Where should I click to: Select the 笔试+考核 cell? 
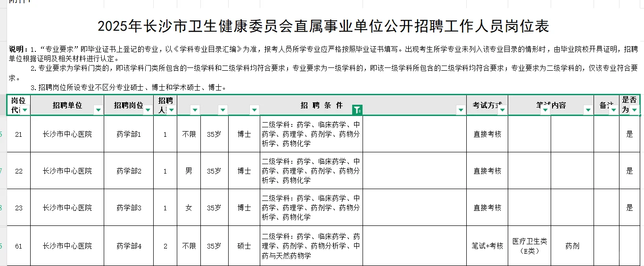[x=487, y=246]
